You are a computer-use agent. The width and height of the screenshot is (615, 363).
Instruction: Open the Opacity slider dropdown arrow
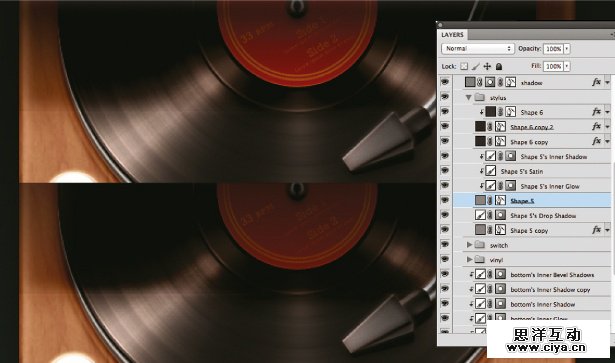point(567,49)
